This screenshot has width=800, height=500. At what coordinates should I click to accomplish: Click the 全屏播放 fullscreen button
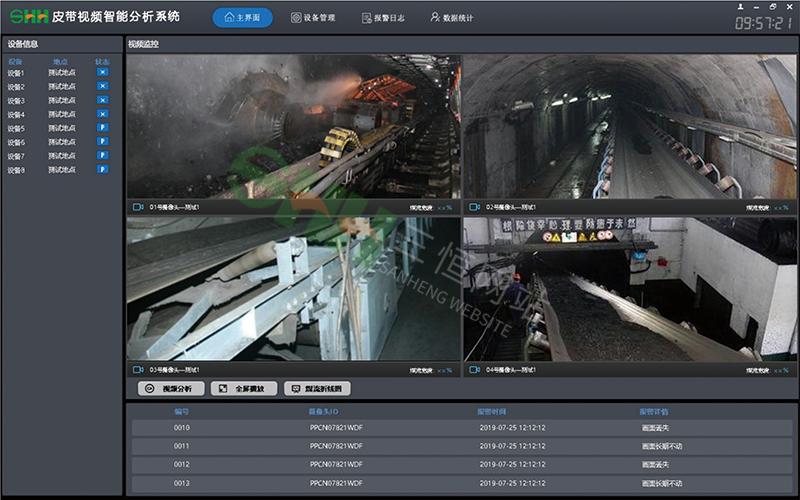click(x=243, y=388)
